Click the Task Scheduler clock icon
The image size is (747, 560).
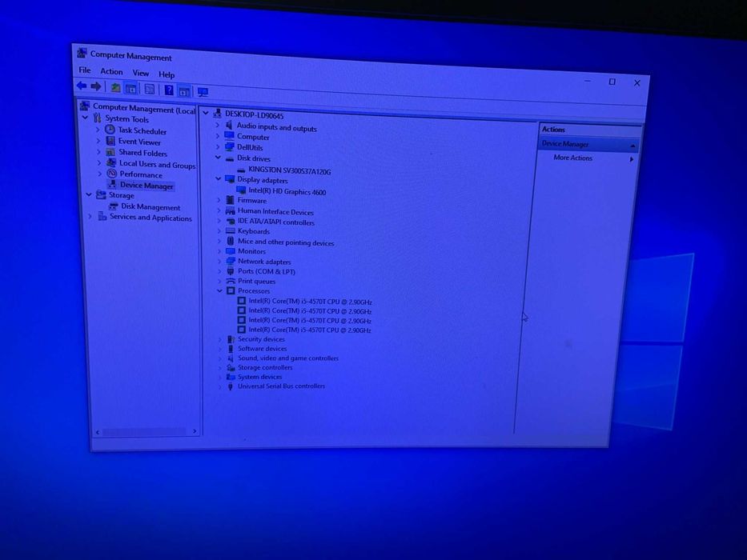(110, 130)
